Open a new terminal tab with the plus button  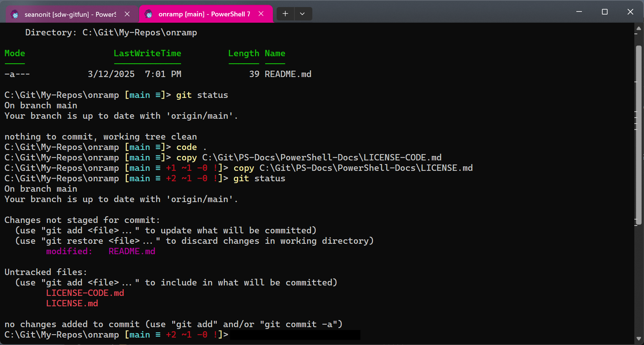click(285, 13)
